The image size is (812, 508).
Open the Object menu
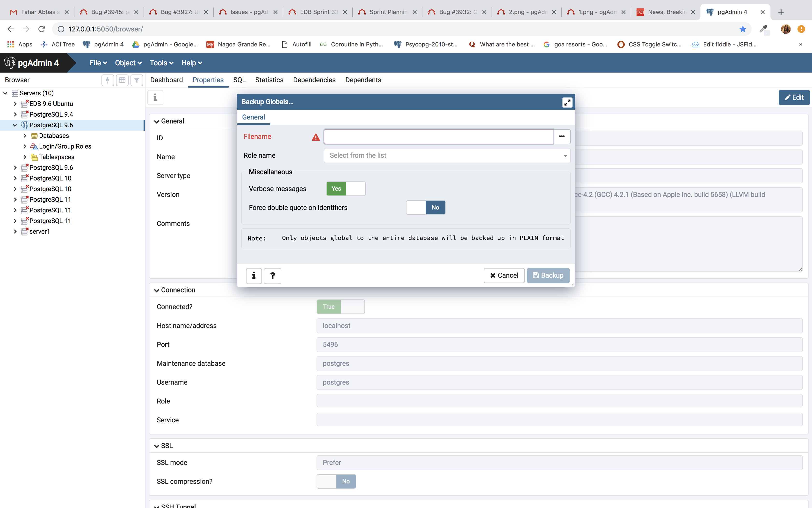coord(128,63)
